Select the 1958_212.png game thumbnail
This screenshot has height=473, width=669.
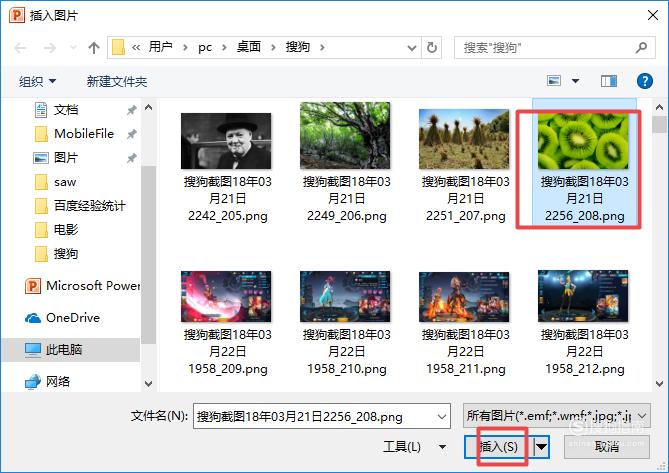coord(583,296)
